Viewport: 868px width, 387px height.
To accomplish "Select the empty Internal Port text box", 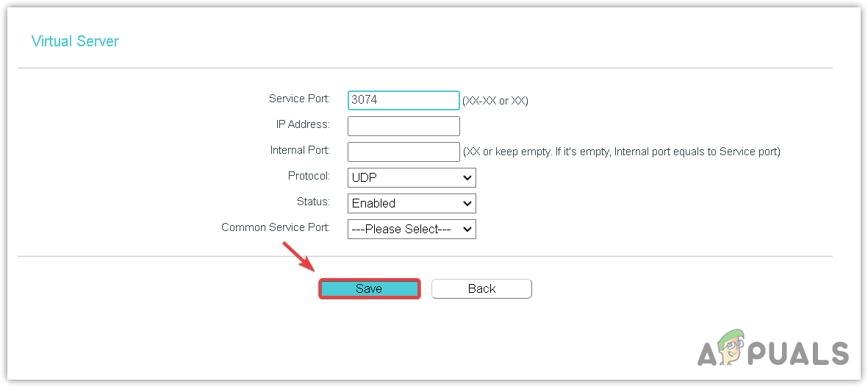I will click(403, 152).
